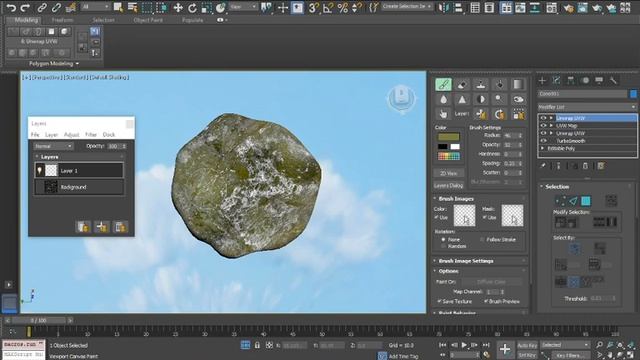
Task: Open the Filter menu in Layers window
Action: click(x=91, y=135)
